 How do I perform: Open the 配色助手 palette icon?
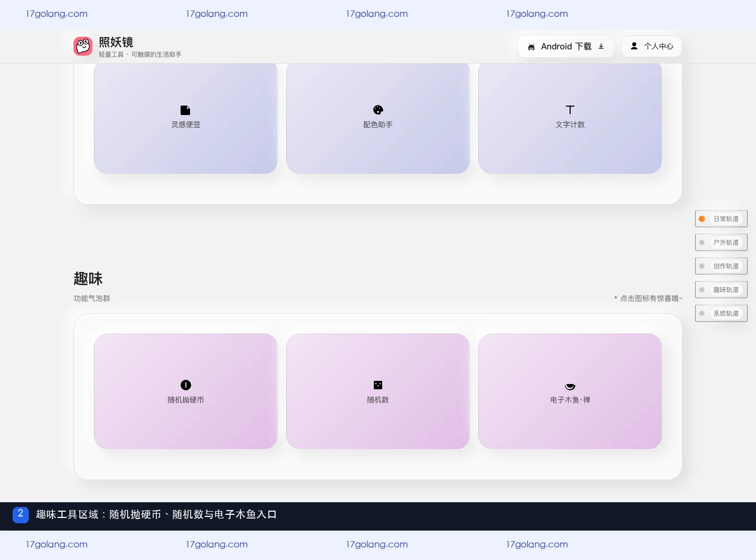pos(378,110)
